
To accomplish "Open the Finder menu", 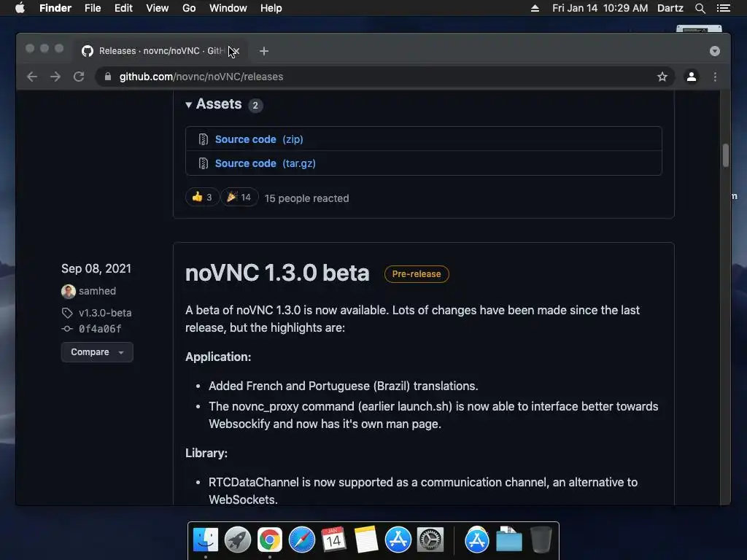I will (55, 8).
